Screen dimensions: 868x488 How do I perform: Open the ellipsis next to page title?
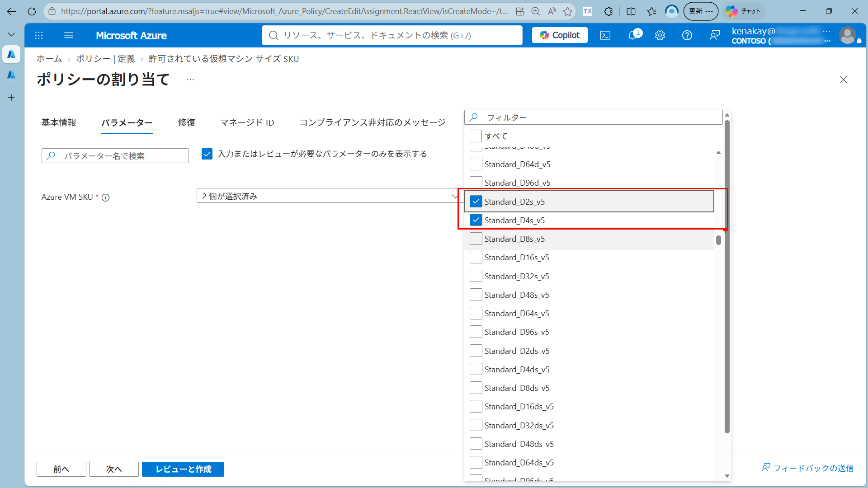190,80
